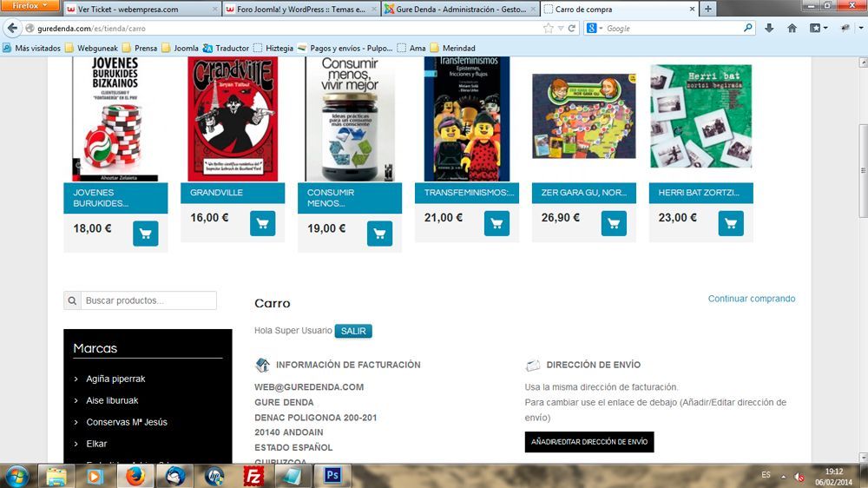This screenshot has height=488, width=868.
Task: Open the Firefox application menu
Action: (x=30, y=5)
